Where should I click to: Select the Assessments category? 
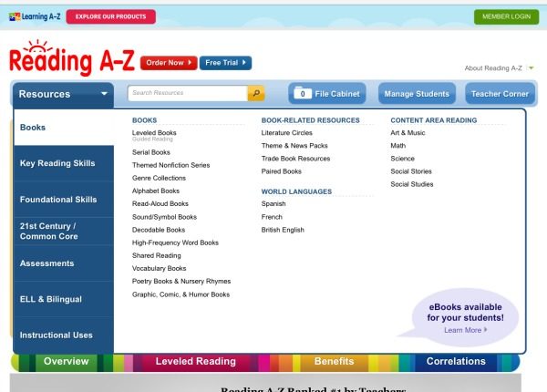click(x=64, y=263)
